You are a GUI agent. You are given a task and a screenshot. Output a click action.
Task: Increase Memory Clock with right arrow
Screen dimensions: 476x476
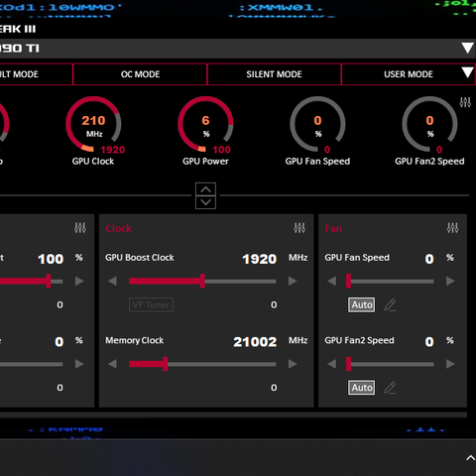point(293,364)
